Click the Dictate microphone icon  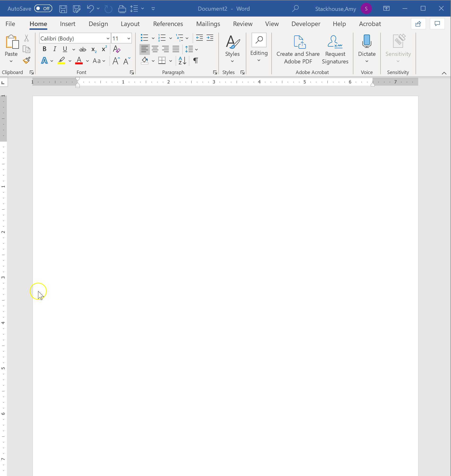[367, 41]
